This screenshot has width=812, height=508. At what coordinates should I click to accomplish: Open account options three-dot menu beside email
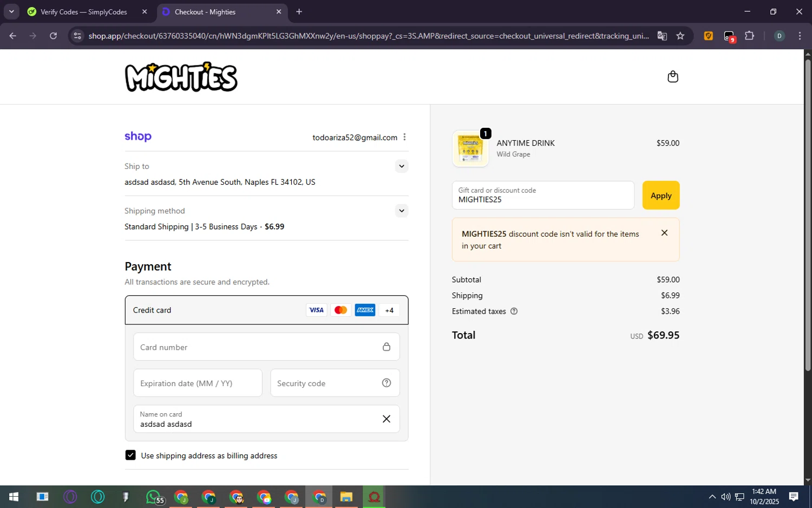[x=404, y=137]
